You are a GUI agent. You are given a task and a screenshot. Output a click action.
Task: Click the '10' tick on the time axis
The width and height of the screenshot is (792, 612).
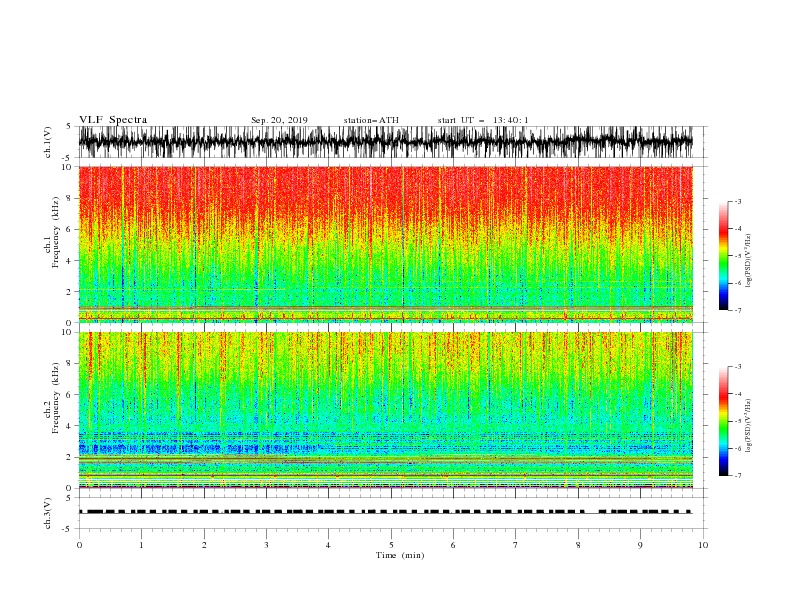(x=703, y=545)
